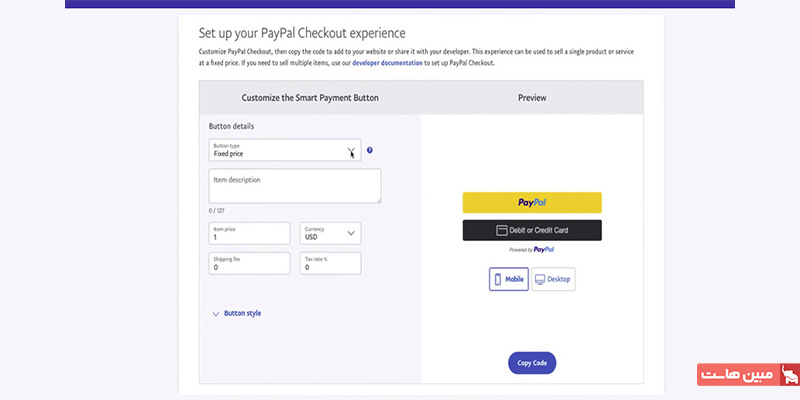
Task: Switch preview to Desktop view
Action: tap(553, 279)
